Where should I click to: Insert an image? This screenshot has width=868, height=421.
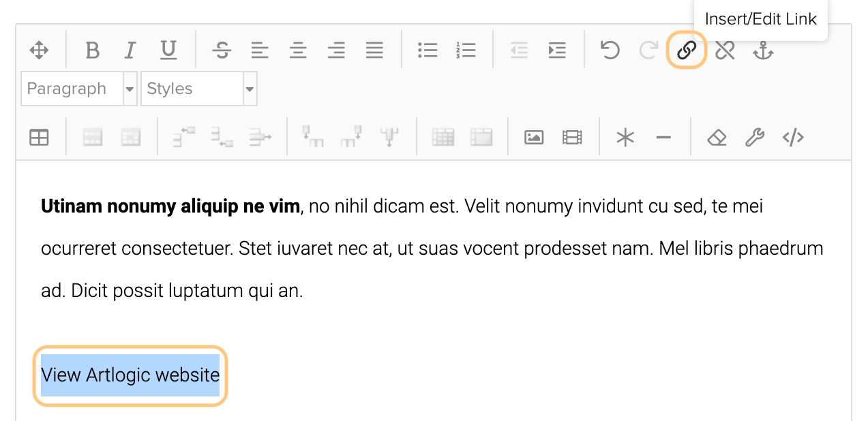(x=534, y=138)
